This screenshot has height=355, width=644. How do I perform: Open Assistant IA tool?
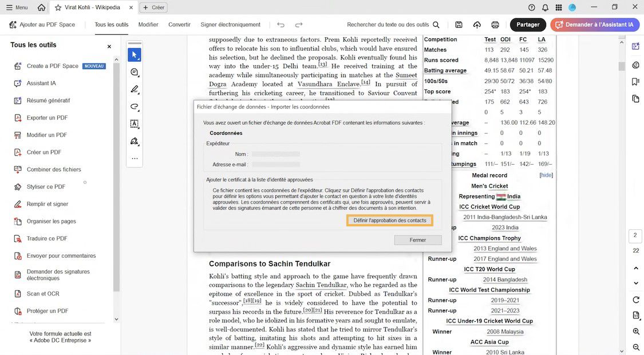[41, 83]
